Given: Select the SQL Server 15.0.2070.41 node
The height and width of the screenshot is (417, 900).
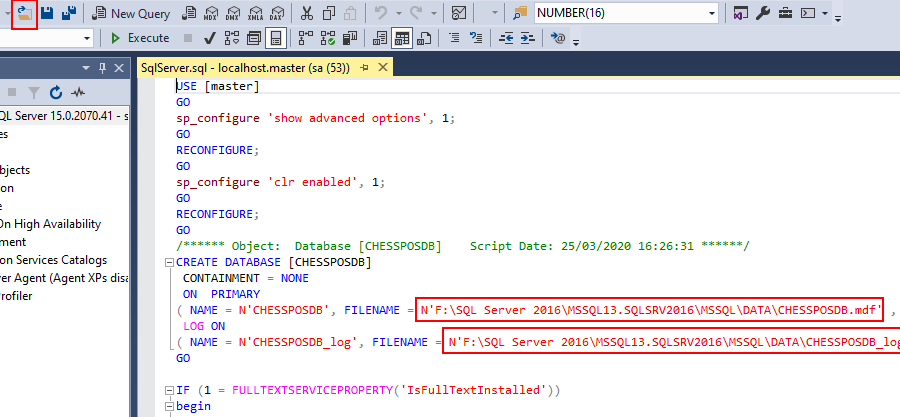Looking at the screenshot, I should click(63, 116).
